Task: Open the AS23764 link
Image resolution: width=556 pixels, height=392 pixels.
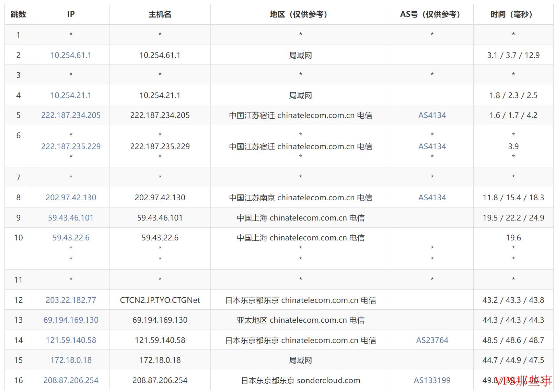Action: (x=432, y=340)
